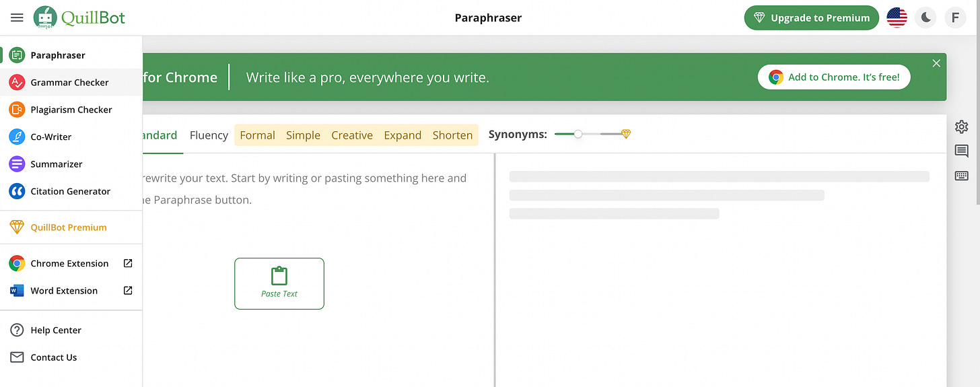Click the Summarizer purple icon
This screenshot has width=980, height=387.
[17, 164]
